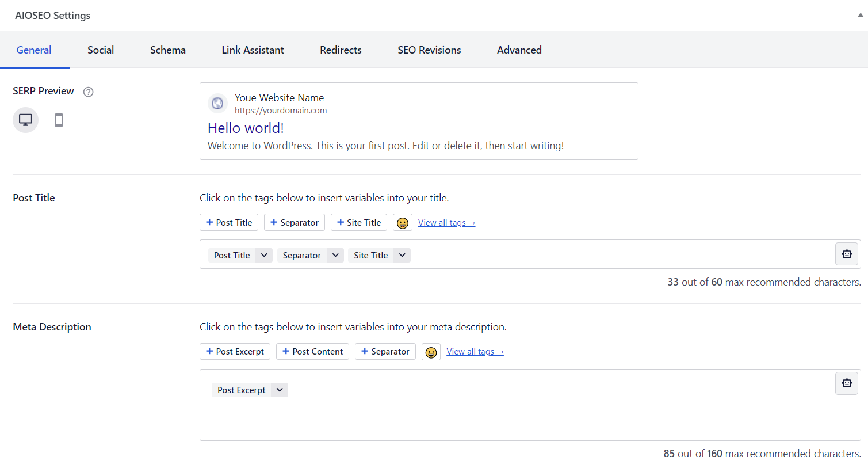Screen dimensions: 868x464
Task: Select the desktop SERP preview icon
Action: 25,120
